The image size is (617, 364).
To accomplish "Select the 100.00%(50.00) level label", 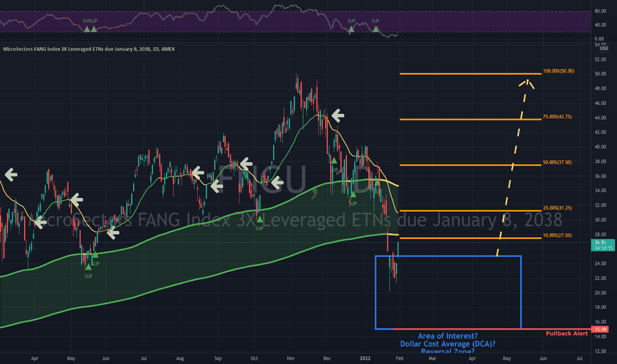I will click(558, 71).
